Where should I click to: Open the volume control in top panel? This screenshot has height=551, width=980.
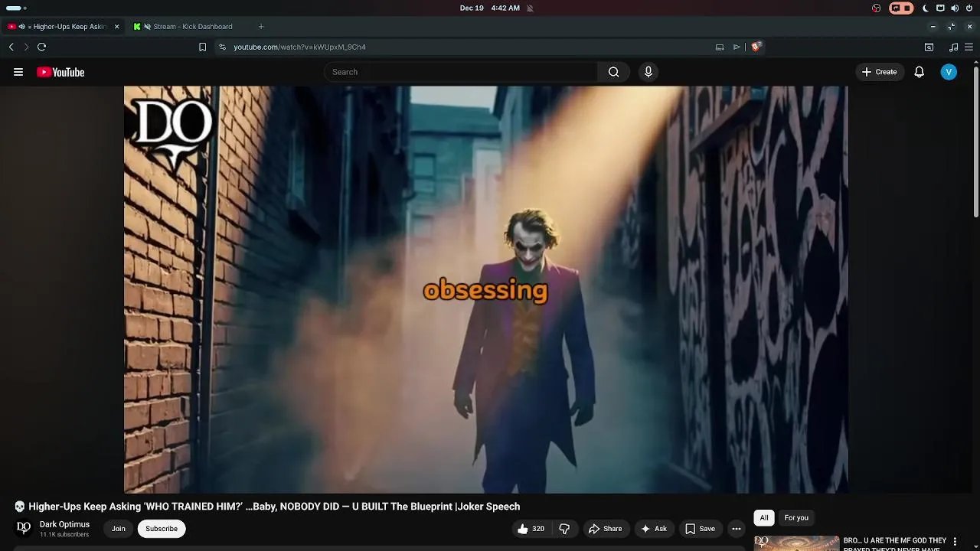point(955,8)
